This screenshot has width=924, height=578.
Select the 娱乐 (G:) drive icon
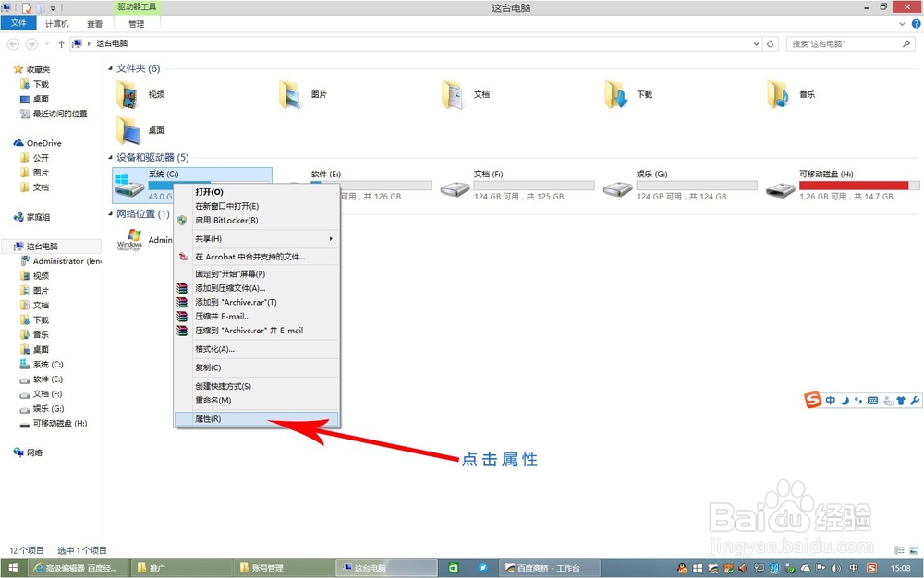tap(617, 189)
